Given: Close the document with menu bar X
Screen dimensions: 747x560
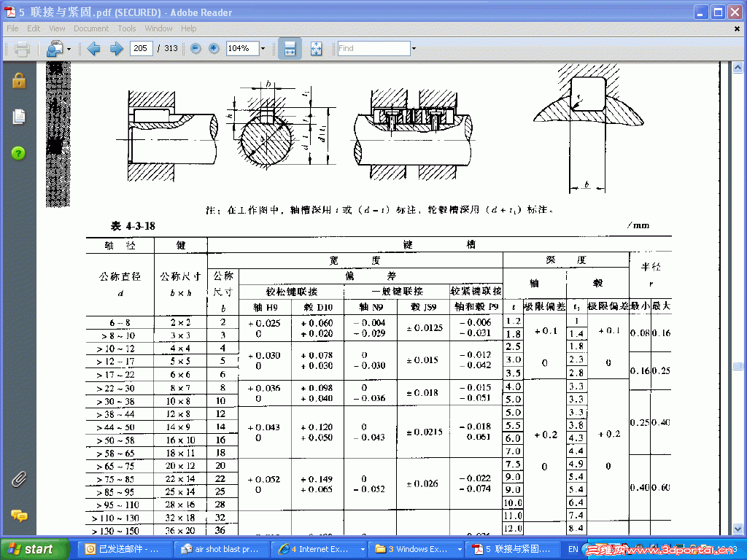Looking at the screenshot, I should click(737, 29).
